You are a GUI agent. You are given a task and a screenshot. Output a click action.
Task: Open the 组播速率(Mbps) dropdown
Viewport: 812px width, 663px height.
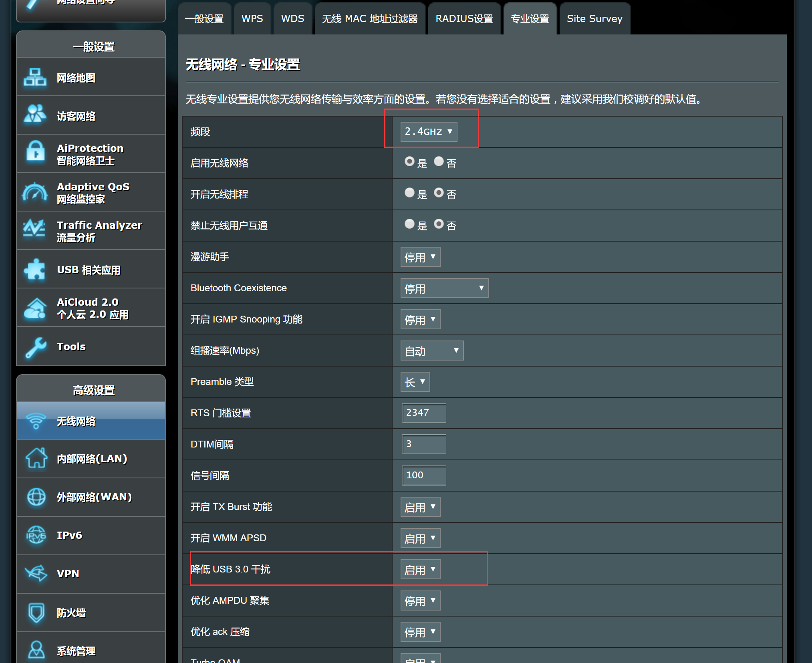[431, 351]
